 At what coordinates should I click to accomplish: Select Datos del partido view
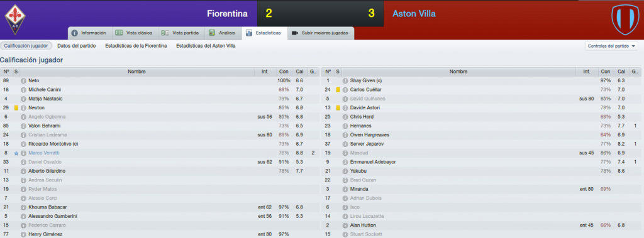pyautogui.click(x=76, y=46)
